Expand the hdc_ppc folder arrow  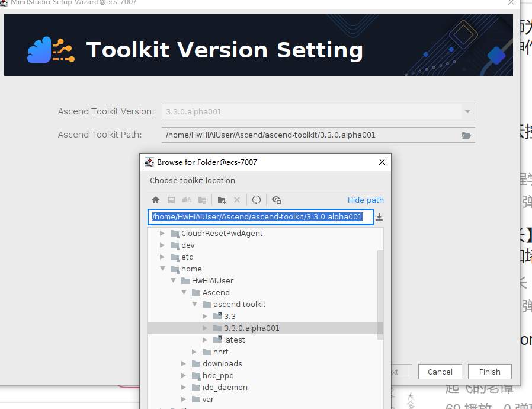[184, 375]
